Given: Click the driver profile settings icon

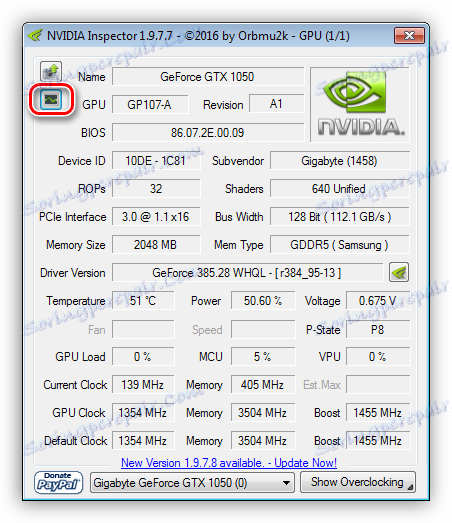Looking at the screenshot, I should coord(399,273).
